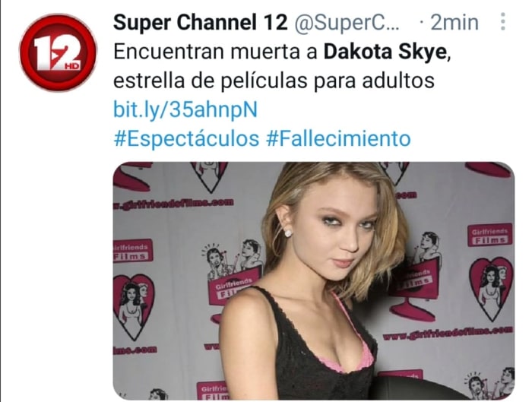The height and width of the screenshot is (402, 532).
Task: Click the woman's sparkling earring in photo
Action: click(287, 233)
